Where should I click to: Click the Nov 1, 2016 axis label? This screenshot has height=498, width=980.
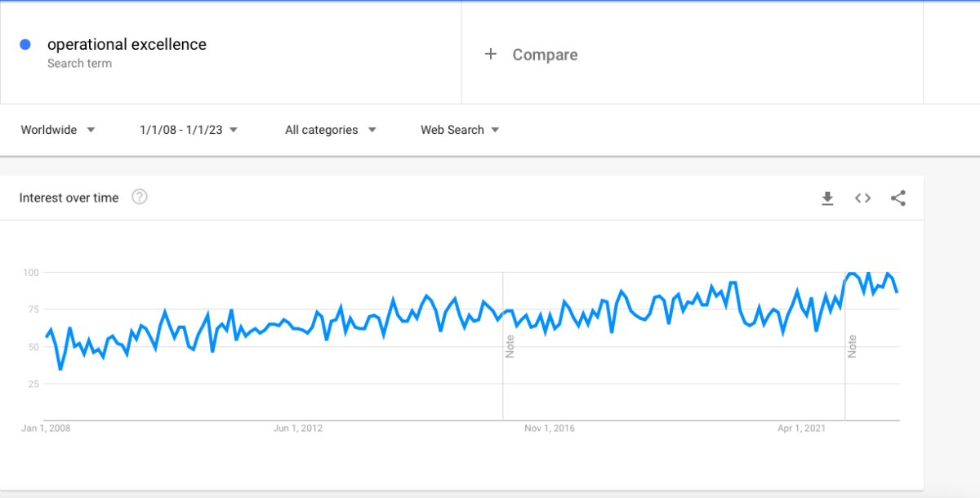550,428
